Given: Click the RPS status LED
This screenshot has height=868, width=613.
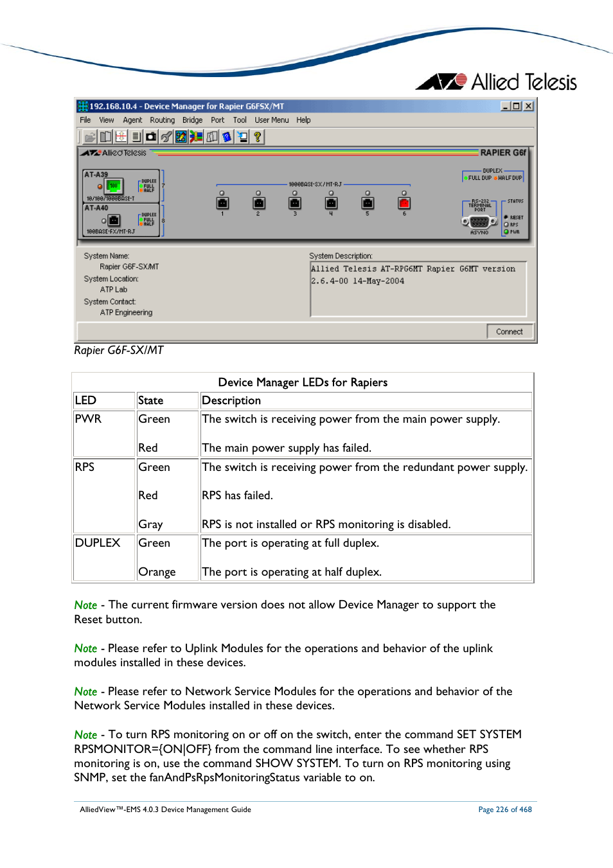Looking at the screenshot, I should coord(506,225).
